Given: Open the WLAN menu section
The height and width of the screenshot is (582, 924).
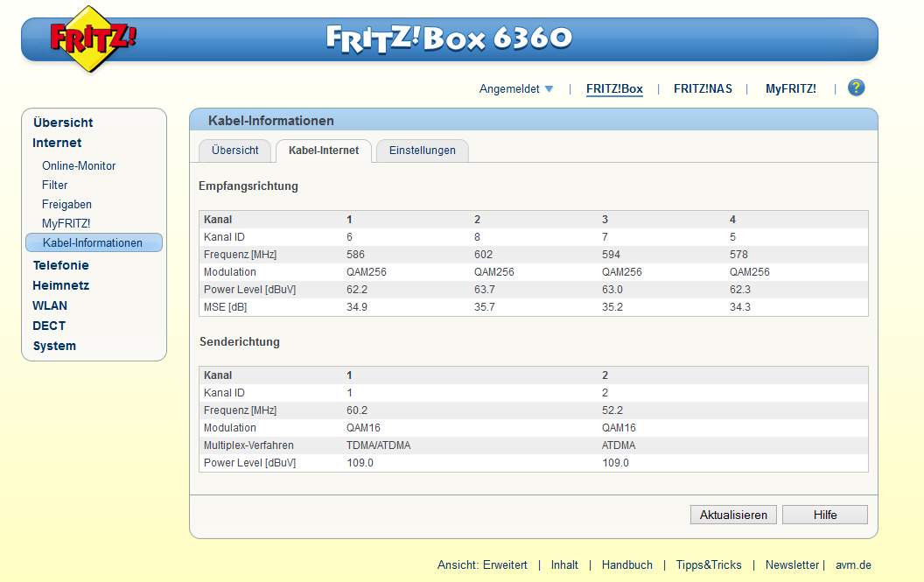Looking at the screenshot, I should pos(50,305).
